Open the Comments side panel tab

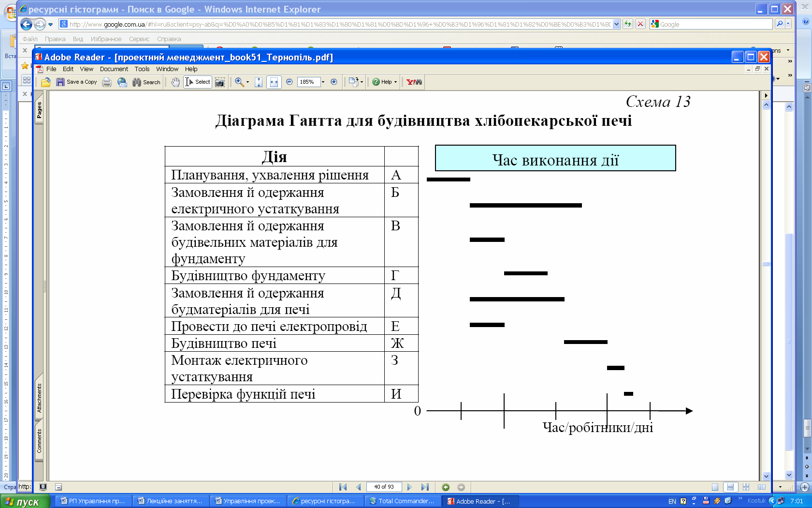pos(39,441)
